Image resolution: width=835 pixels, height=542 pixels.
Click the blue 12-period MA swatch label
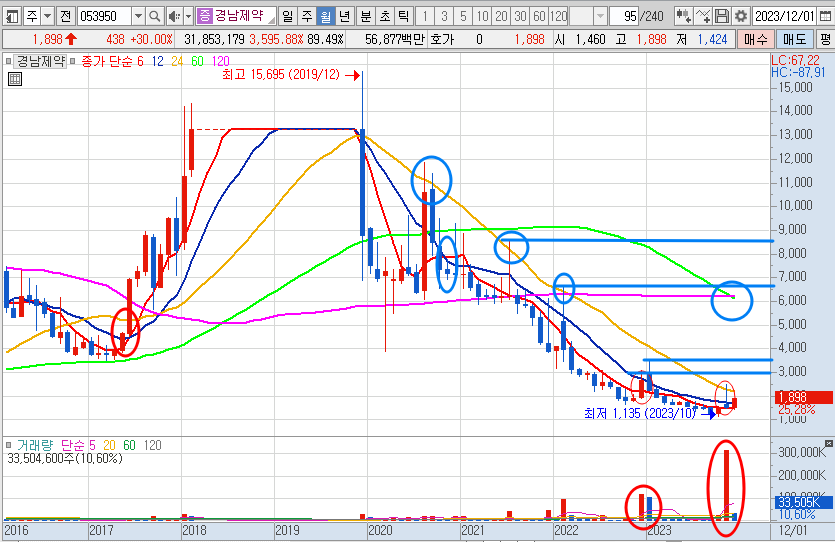158,61
